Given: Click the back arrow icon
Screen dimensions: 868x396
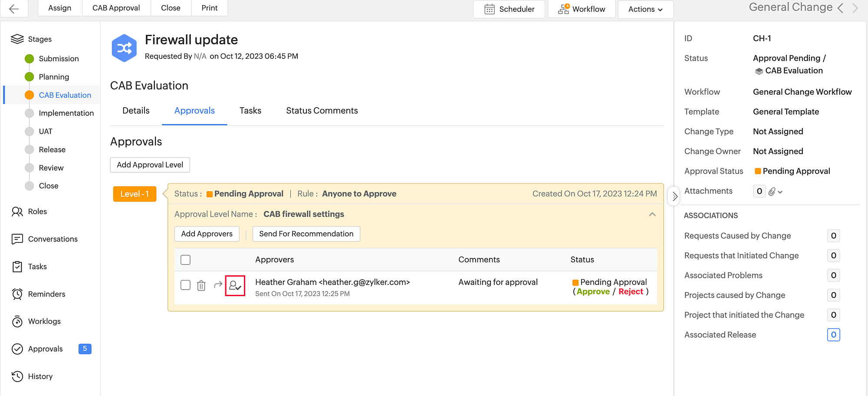Looking at the screenshot, I should (x=14, y=9).
